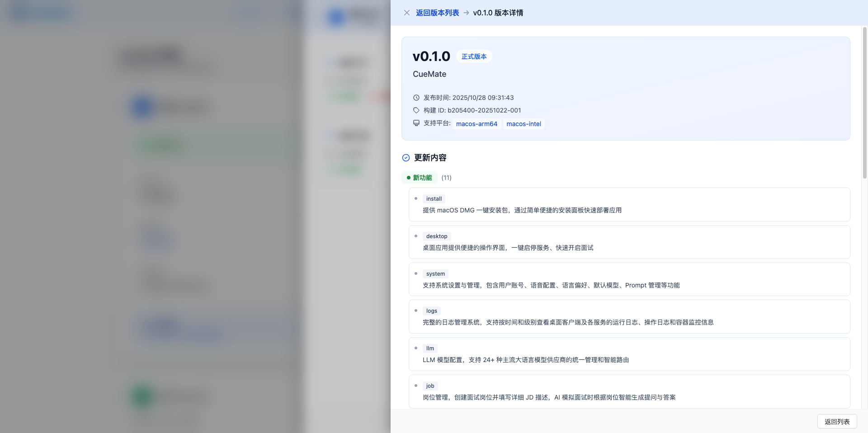The width and height of the screenshot is (868, 433).
Task: Select the macos-intel platform tag
Action: pyautogui.click(x=524, y=124)
